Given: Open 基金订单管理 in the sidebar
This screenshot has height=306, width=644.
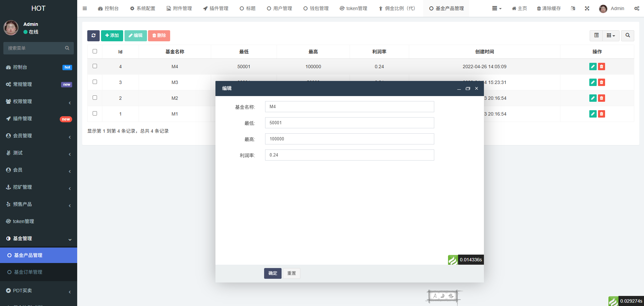Looking at the screenshot, I should tap(28, 272).
